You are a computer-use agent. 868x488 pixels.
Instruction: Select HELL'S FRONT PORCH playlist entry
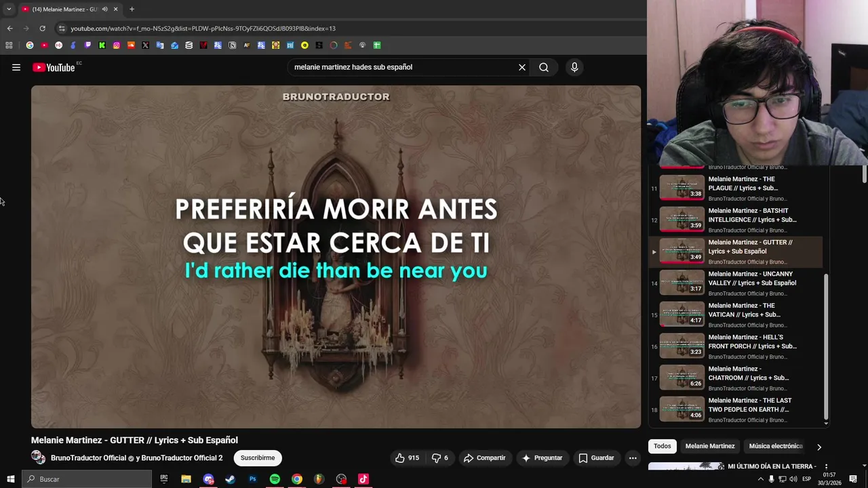[735, 346]
